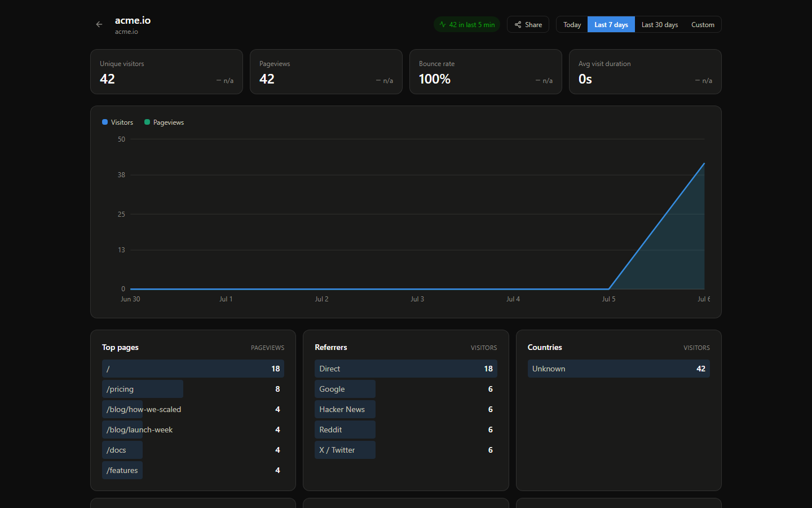Click the green Pageviews legend dot
Viewport: 812px width, 508px height.
(147, 122)
